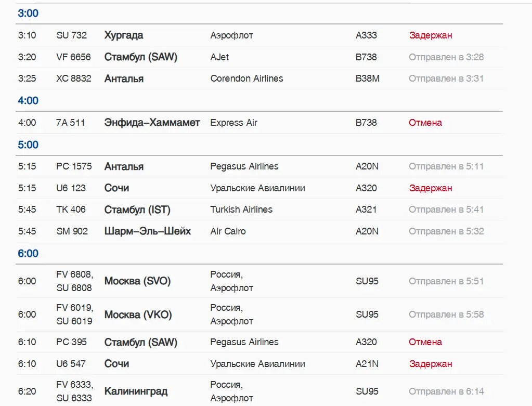Open the Энфида–Хаммамет destination link
Image resolution: width=532 pixels, height=406 pixels.
[x=152, y=123]
